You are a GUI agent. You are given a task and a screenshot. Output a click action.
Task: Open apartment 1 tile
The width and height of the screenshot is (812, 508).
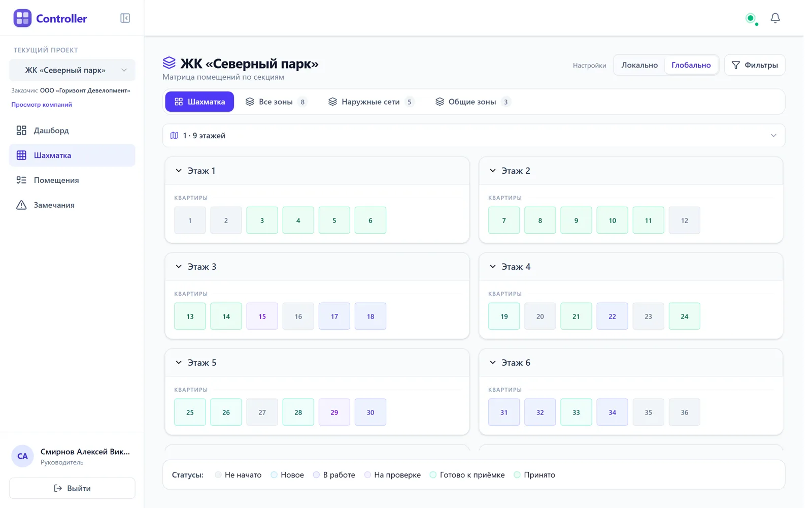190,220
